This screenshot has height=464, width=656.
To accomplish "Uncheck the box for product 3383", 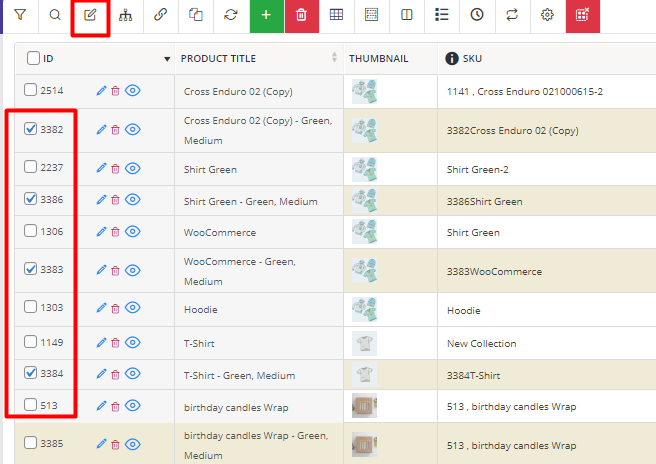I will [30, 268].
